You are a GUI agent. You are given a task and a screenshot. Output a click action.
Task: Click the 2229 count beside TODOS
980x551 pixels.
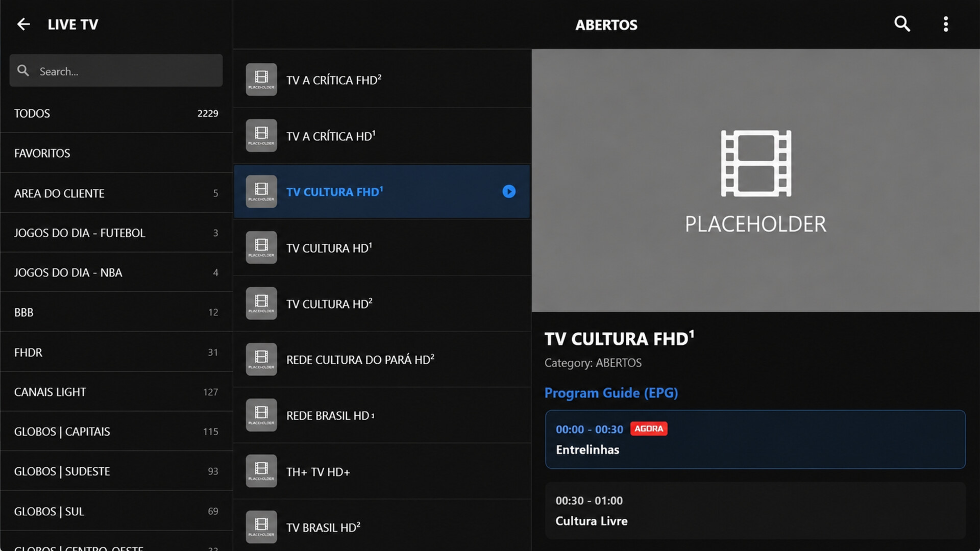click(x=208, y=113)
